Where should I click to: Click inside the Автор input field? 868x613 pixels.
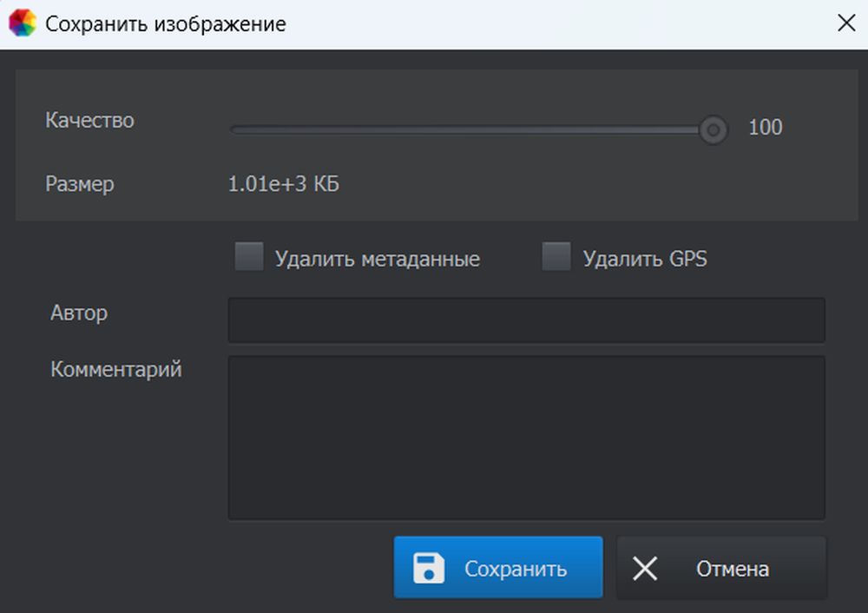coord(525,320)
